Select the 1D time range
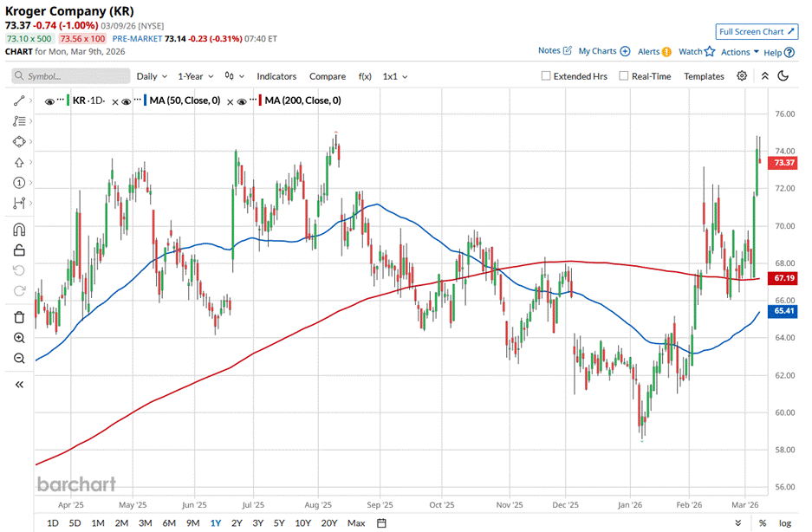Image resolution: width=812 pixels, height=532 pixels. (52, 523)
